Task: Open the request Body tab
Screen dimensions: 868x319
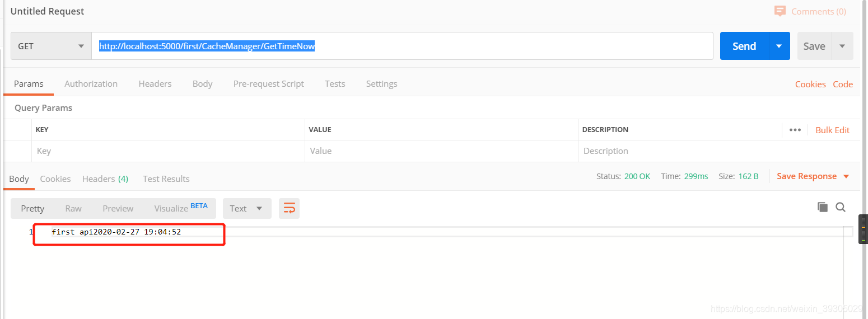Action: pos(202,84)
